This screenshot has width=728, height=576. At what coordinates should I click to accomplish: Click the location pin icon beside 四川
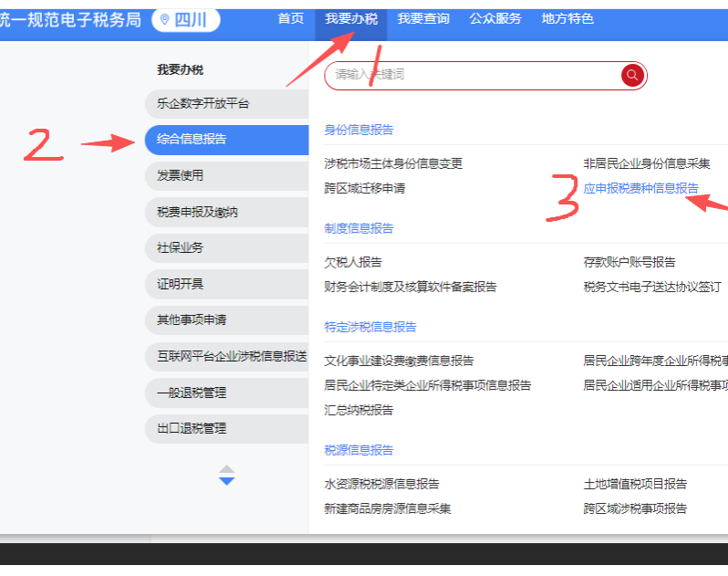[x=165, y=19]
